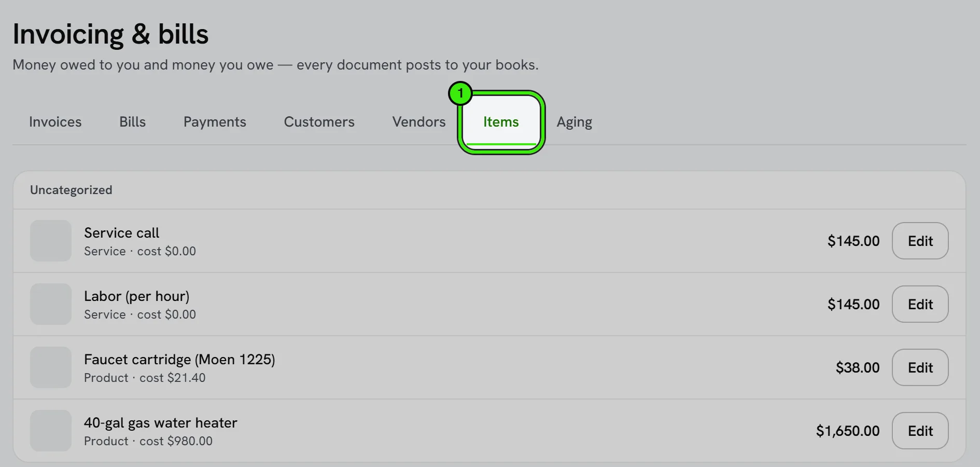The height and width of the screenshot is (467, 980).
Task: Select '40-gal gas water heater' item name
Action: tap(161, 423)
